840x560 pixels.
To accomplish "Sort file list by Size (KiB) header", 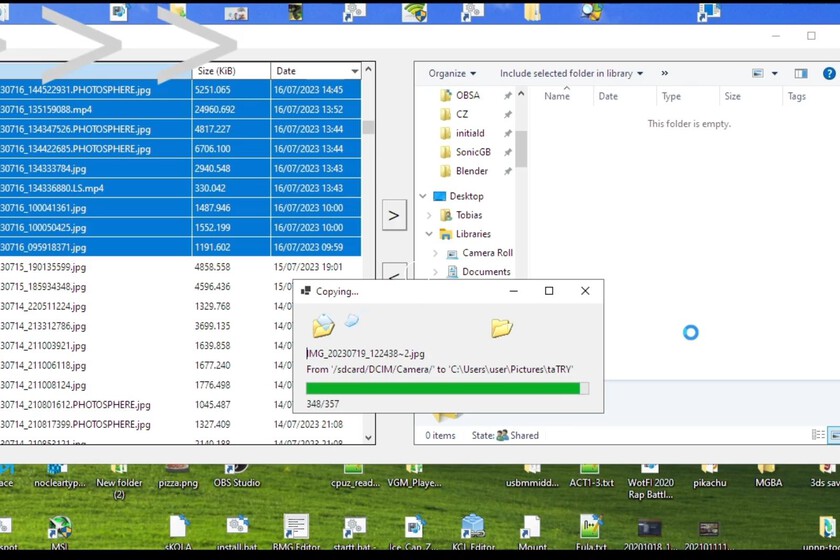I will [x=231, y=71].
